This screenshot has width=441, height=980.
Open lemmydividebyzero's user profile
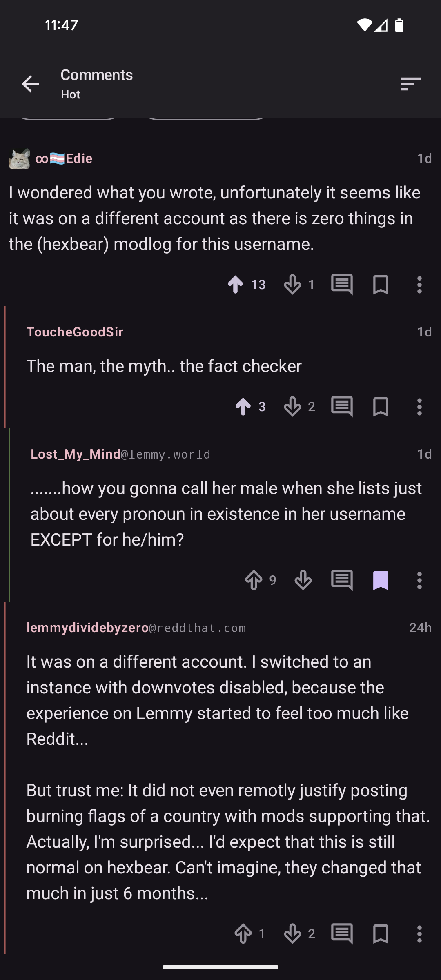[87, 628]
